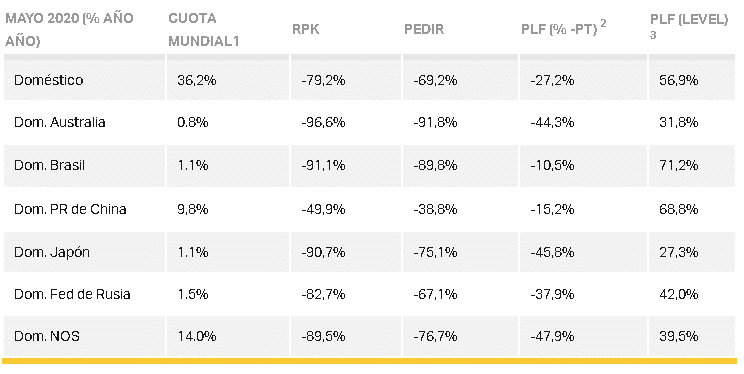Click the Dom. Australia row label
Viewport: 744px width, 374px height.
(59, 122)
